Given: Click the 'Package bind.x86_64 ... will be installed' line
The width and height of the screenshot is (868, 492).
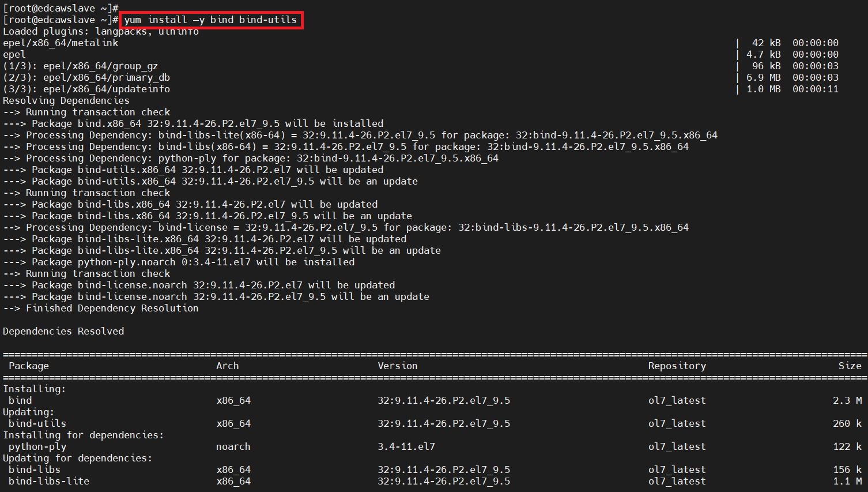Looking at the screenshot, I should coord(193,123).
